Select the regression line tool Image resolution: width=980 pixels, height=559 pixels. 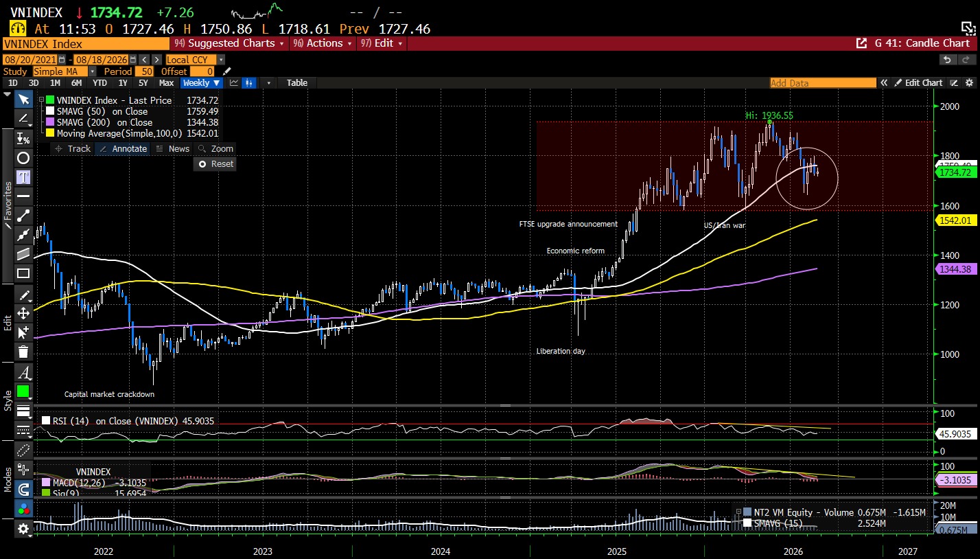(x=23, y=235)
